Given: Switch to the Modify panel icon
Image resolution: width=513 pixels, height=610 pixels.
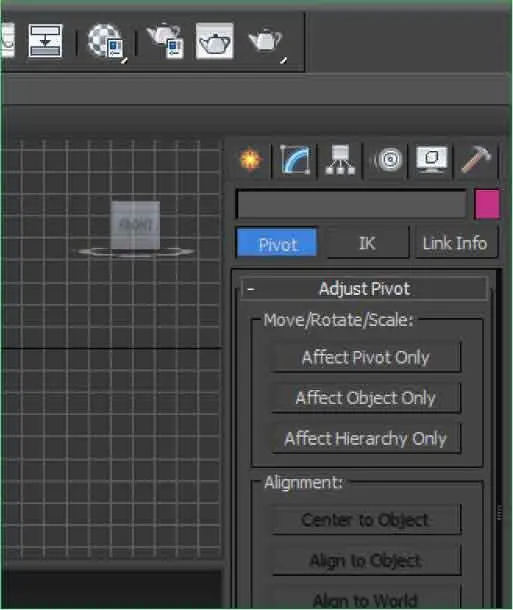Looking at the screenshot, I should [x=295, y=160].
